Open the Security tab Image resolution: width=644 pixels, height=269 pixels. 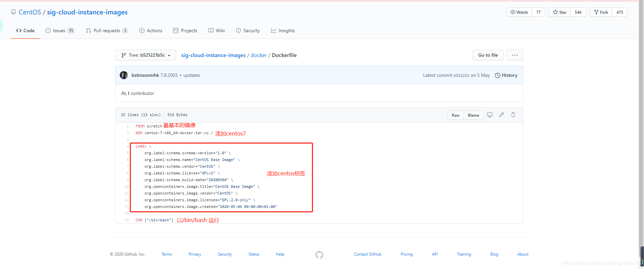click(x=248, y=31)
